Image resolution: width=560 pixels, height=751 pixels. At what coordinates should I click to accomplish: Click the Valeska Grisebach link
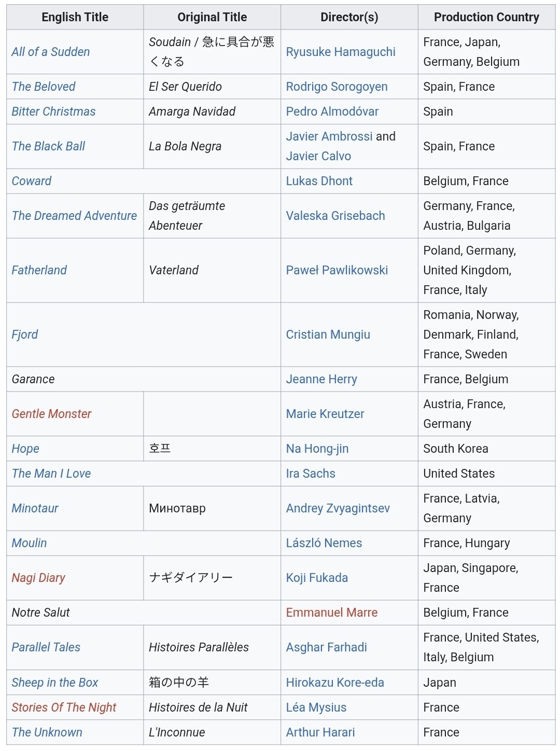pos(335,216)
